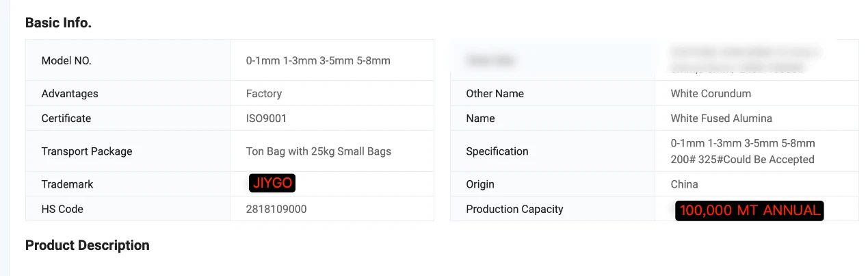Select the 'China' origin value

685,184
